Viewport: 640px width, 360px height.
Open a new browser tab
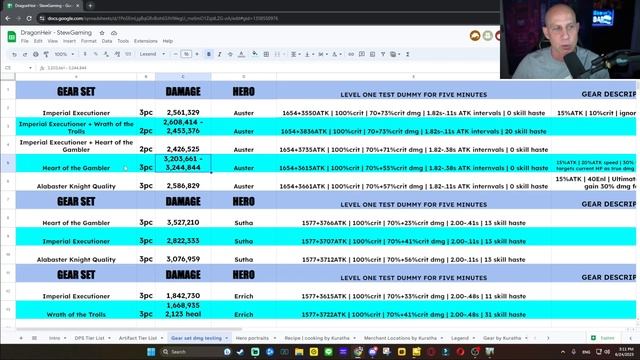(x=90, y=6)
